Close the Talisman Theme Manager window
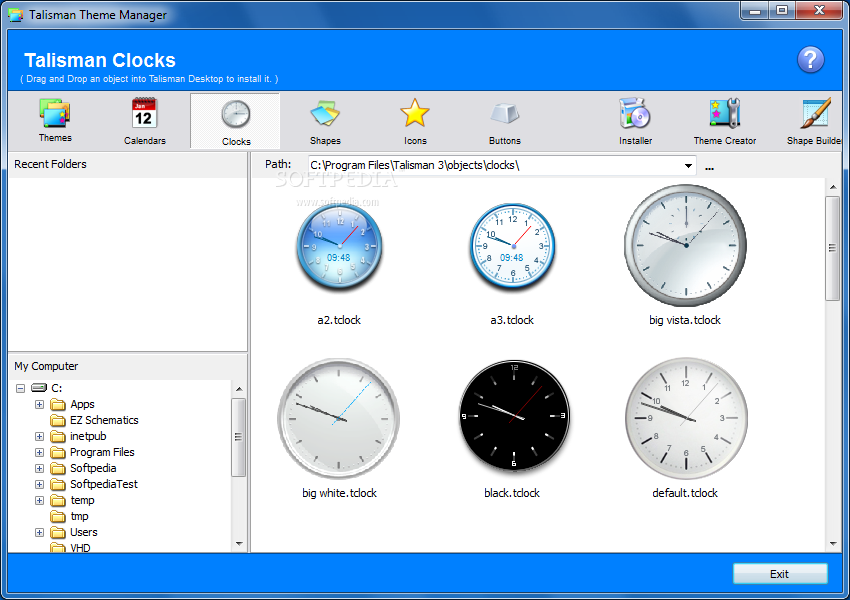The image size is (850, 600). [x=820, y=10]
